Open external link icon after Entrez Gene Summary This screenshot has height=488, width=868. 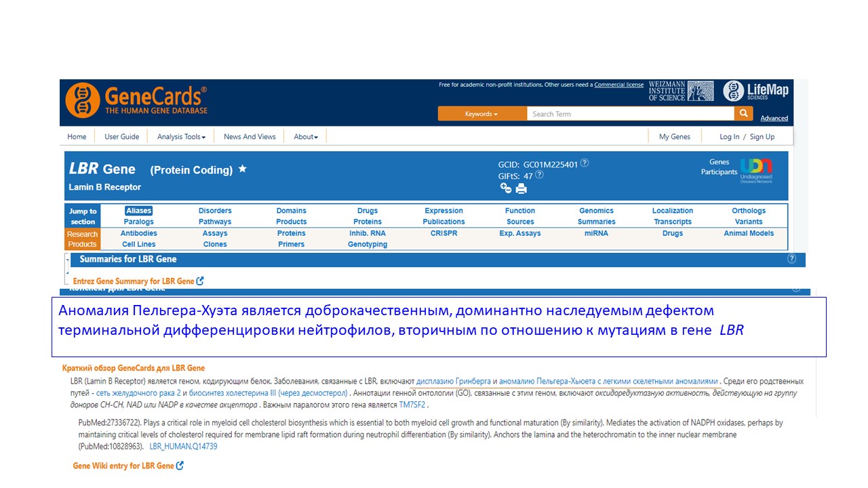(200, 281)
